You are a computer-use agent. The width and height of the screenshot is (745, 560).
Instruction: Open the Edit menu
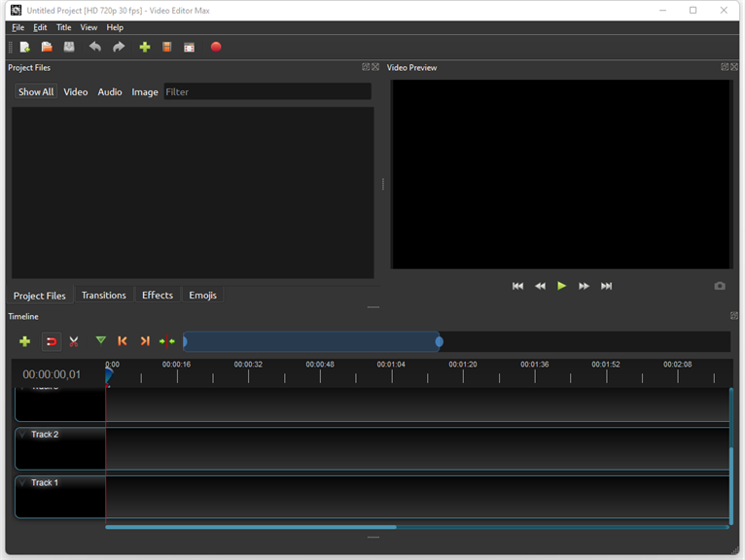click(x=40, y=27)
